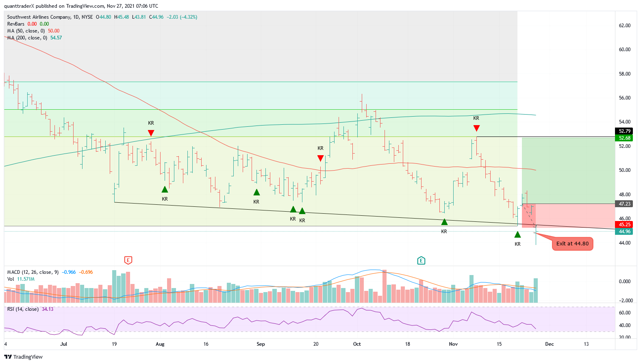Viewport: 641px width, 364px height.
Task: Click the MACD value -0.966
Action: click(69, 272)
